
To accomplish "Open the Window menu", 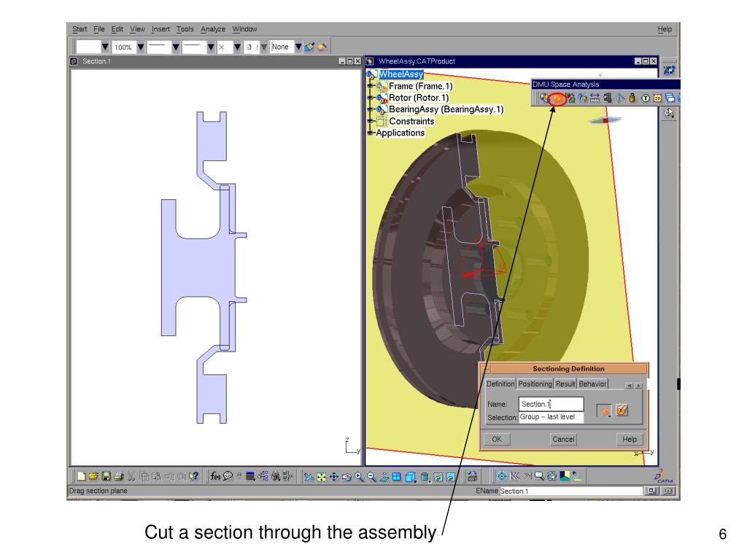I will 244,29.
